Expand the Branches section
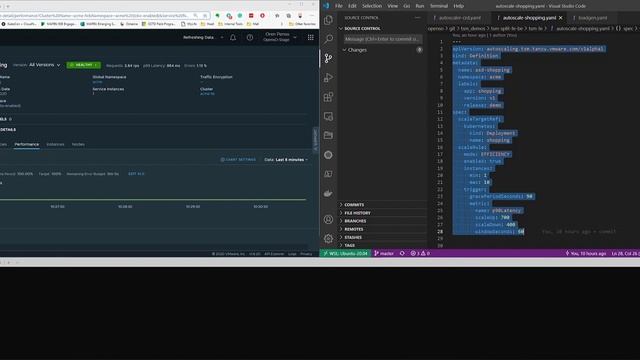Image resolution: width=640 pixels, height=360 pixels. (382, 221)
